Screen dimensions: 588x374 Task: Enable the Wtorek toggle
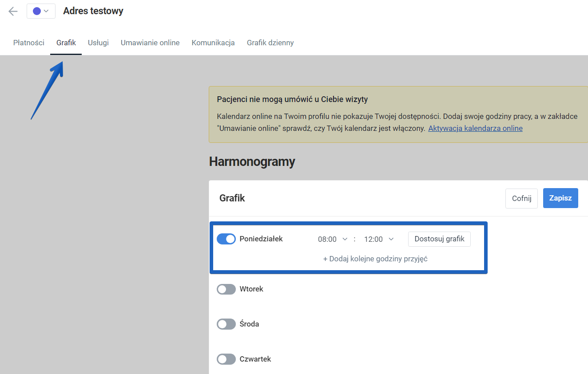[x=226, y=289]
